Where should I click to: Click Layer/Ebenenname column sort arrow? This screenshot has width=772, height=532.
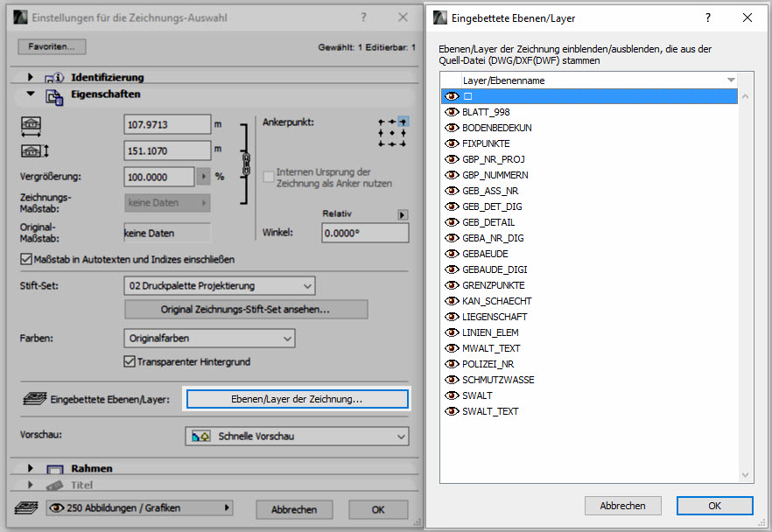tap(731, 80)
